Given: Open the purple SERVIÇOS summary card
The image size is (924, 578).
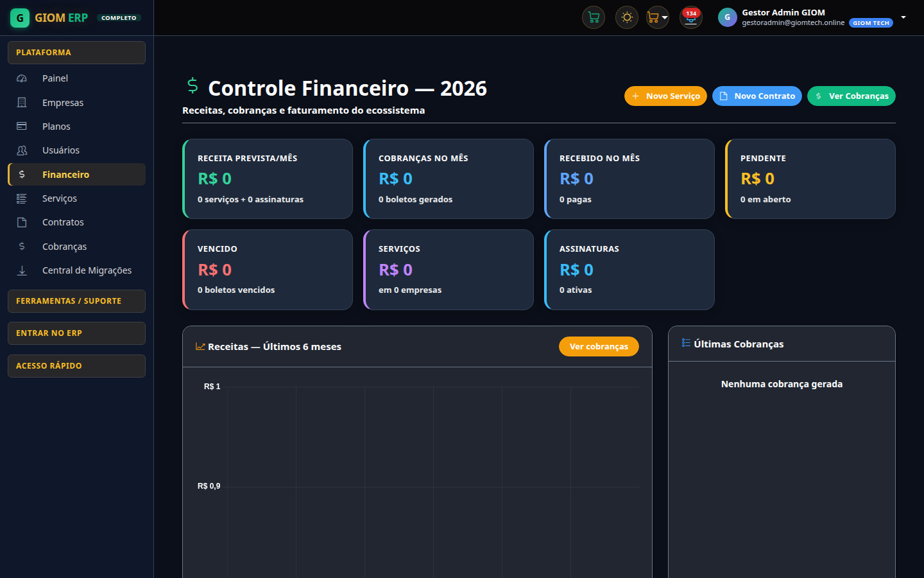Looking at the screenshot, I should pos(449,270).
